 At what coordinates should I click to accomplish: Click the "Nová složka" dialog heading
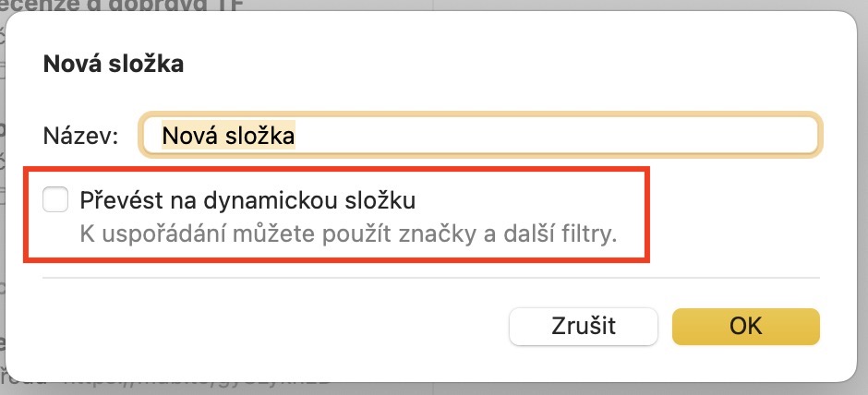point(114,65)
